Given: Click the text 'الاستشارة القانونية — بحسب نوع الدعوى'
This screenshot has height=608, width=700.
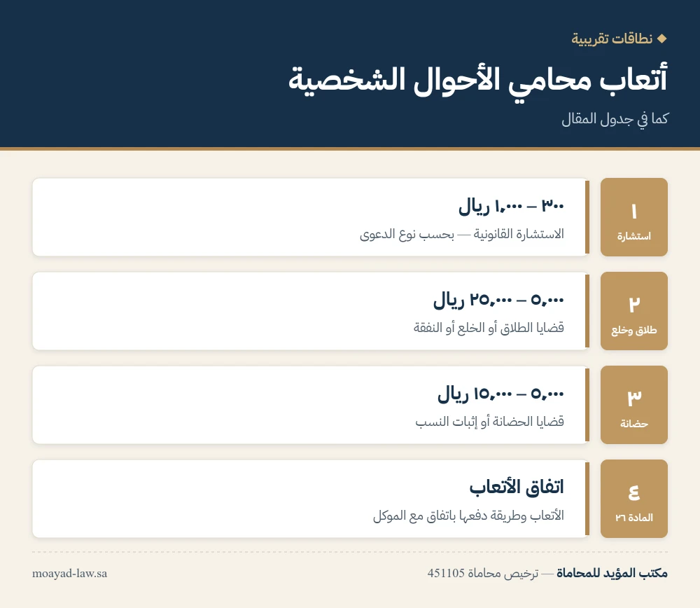Looking at the screenshot, I should point(462,234).
